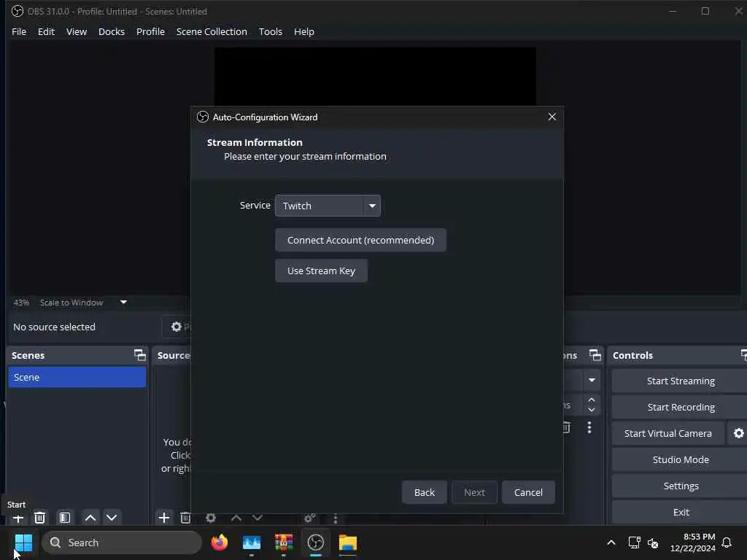Expand the scene transition type dropdown

tap(592, 380)
